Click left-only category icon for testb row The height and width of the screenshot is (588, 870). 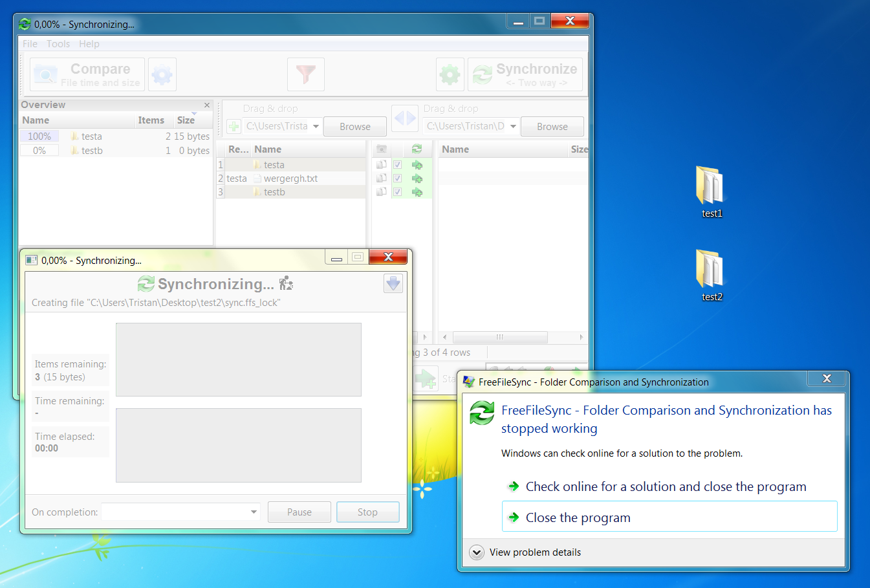click(382, 192)
